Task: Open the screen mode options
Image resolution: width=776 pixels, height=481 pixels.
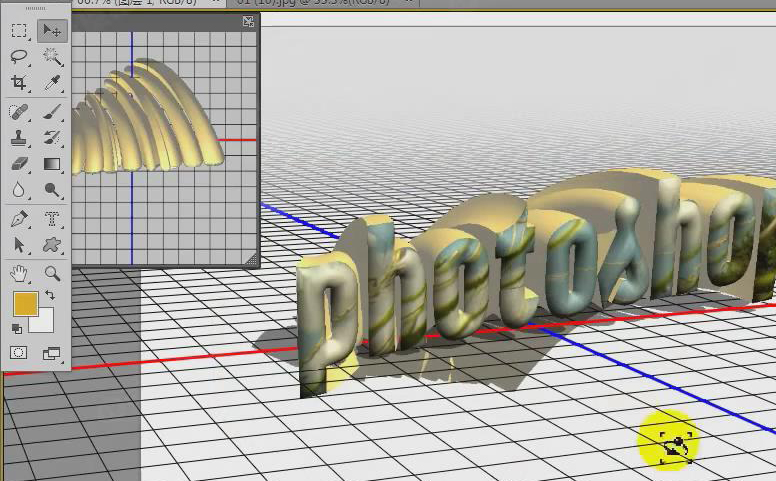Action: [x=52, y=352]
